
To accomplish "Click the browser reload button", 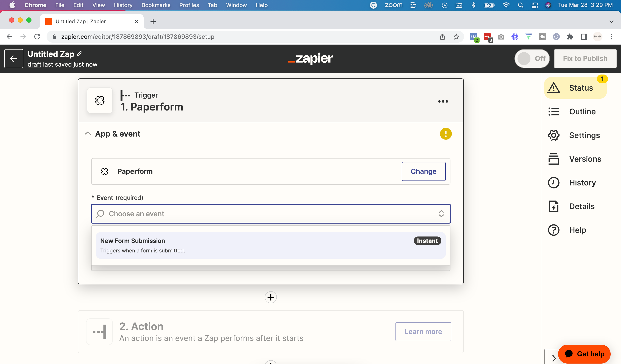I will click(37, 37).
